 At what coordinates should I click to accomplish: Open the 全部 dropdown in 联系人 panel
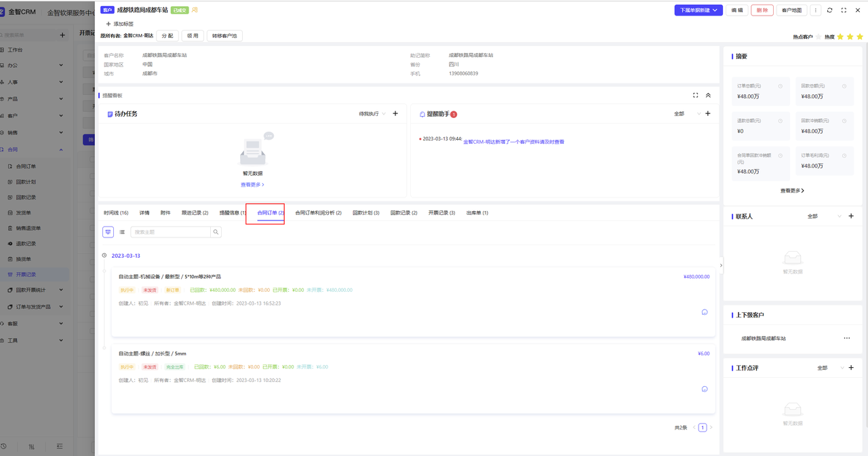(825, 216)
